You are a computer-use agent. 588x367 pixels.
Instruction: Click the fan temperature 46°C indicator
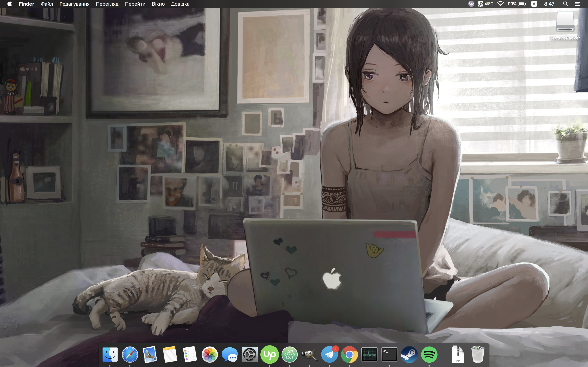tap(486, 4)
